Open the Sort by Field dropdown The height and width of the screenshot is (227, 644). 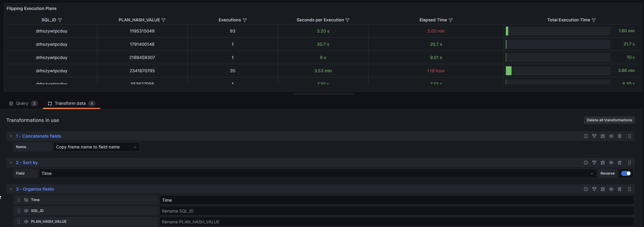(x=318, y=173)
